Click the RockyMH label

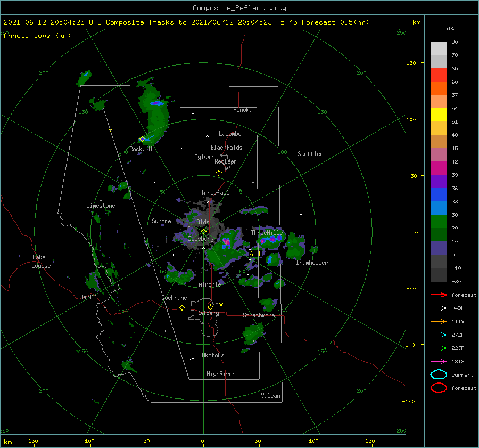pos(141,149)
